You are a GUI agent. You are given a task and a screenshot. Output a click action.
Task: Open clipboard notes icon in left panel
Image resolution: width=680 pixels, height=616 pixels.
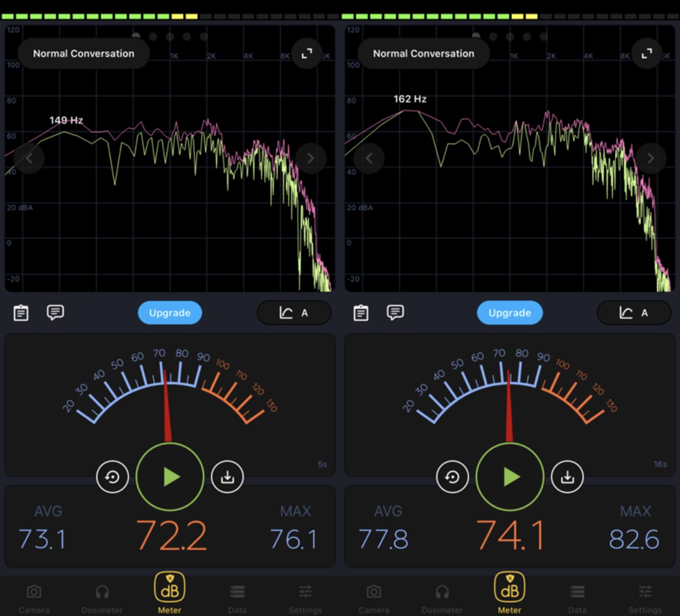pos(21,313)
